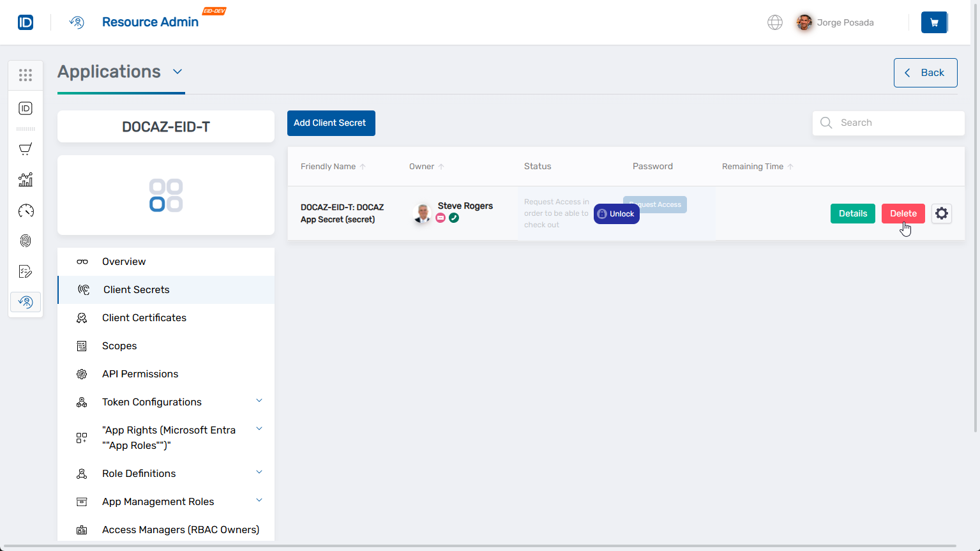The width and height of the screenshot is (980, 551).
Task: Open the Overview menu item
Action: pyautogui.click(x=124, y=262)
